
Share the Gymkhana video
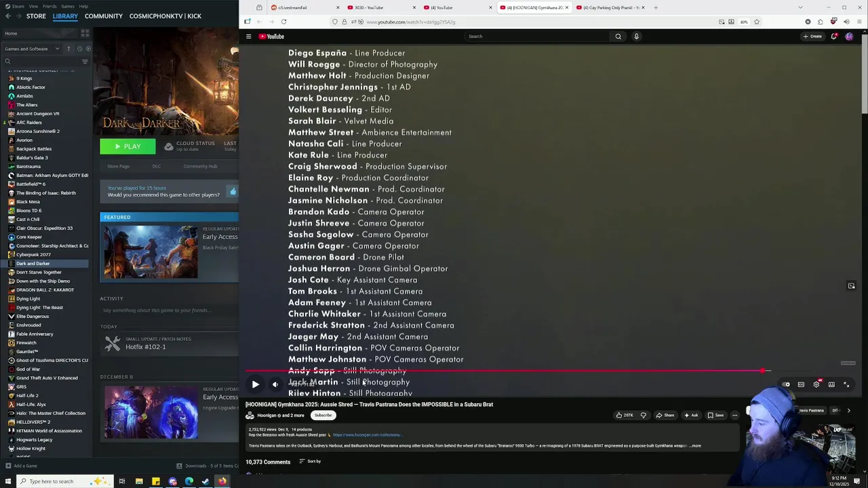(665, 415)
